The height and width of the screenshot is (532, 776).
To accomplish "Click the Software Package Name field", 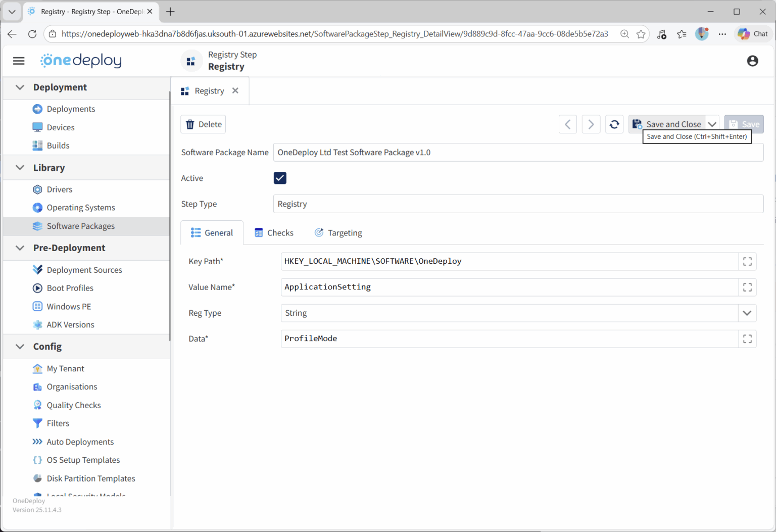I will coord(518,153).
